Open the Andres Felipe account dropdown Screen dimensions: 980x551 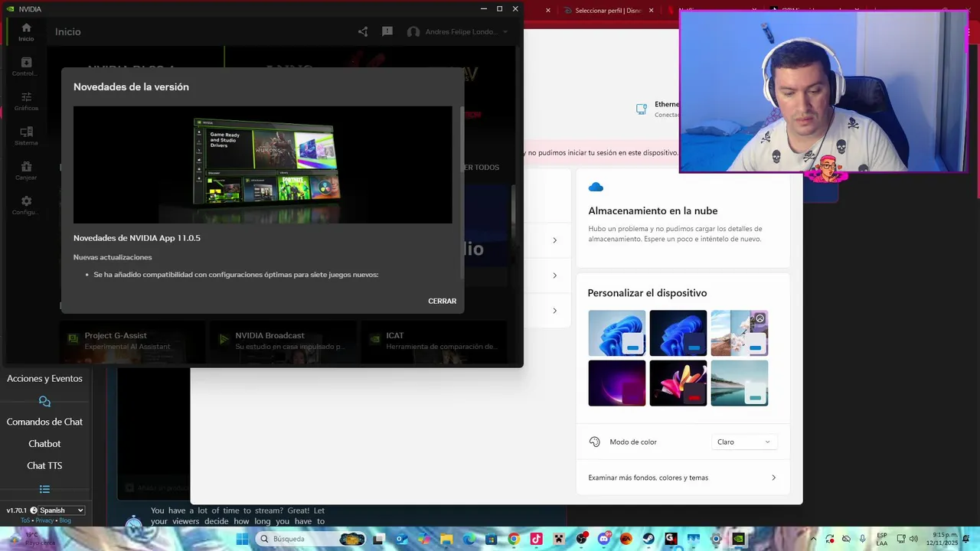[458, 31]
